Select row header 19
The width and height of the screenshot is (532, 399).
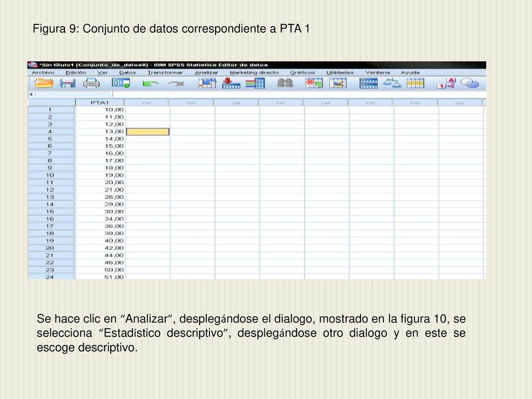coord(51,241)
